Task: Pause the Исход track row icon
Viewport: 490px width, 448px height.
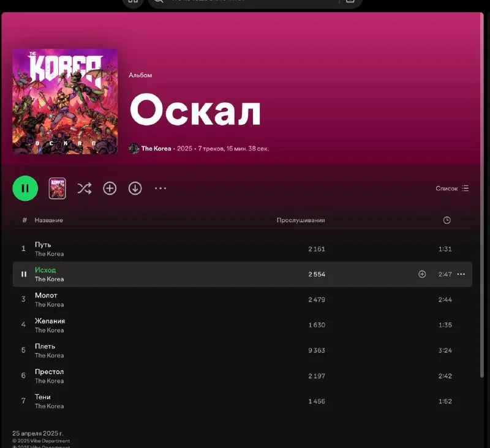Action: [24, 274]
